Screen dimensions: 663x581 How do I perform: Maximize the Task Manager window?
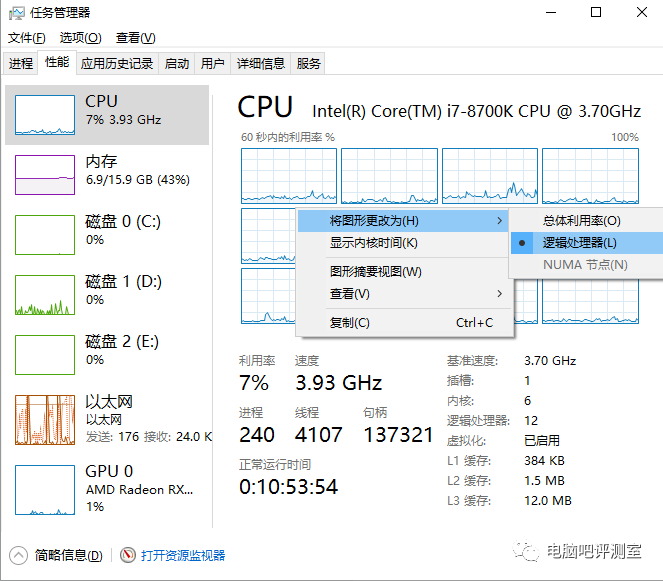click(x=596, y=12)
